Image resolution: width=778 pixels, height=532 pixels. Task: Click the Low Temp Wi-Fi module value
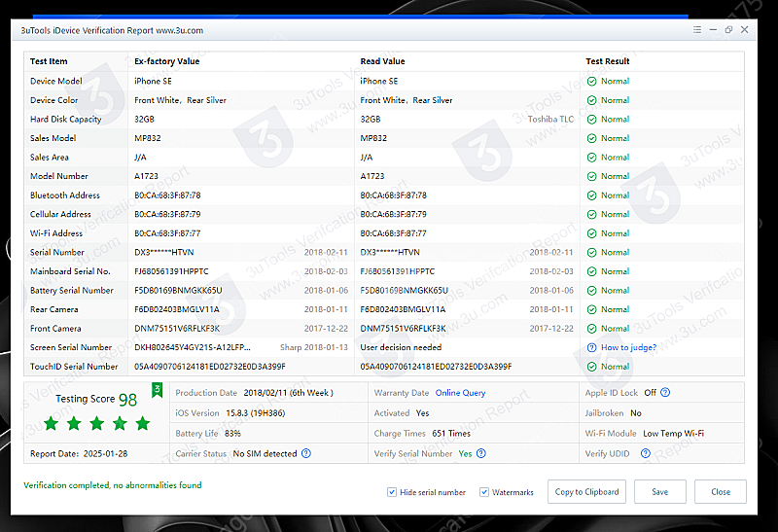coord(673,433)
